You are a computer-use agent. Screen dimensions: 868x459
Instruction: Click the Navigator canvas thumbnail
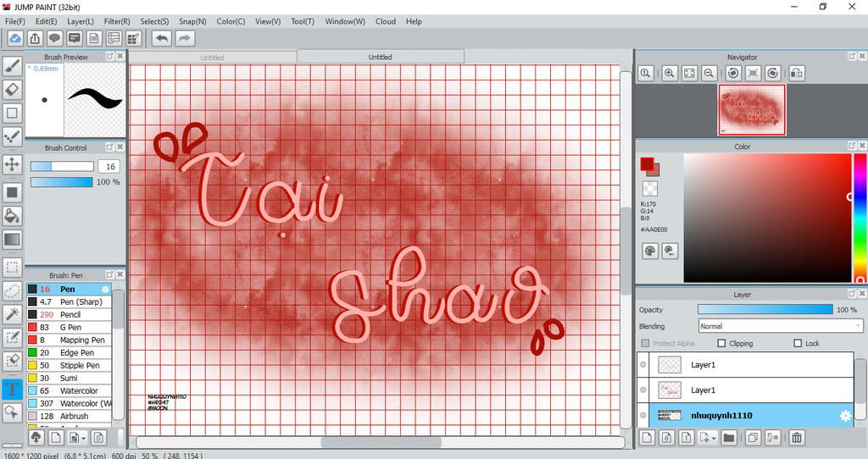coord(752,110)
